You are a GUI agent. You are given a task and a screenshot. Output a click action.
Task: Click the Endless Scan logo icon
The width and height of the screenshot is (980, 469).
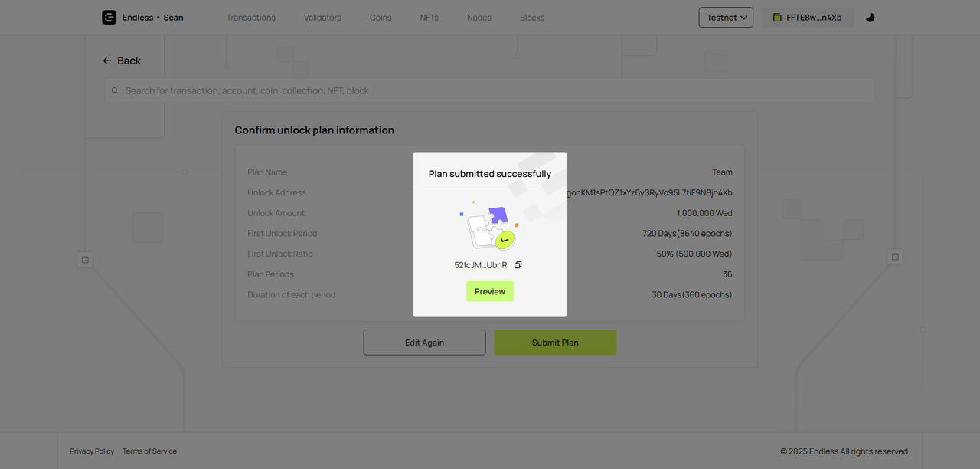tap(109, 17)
